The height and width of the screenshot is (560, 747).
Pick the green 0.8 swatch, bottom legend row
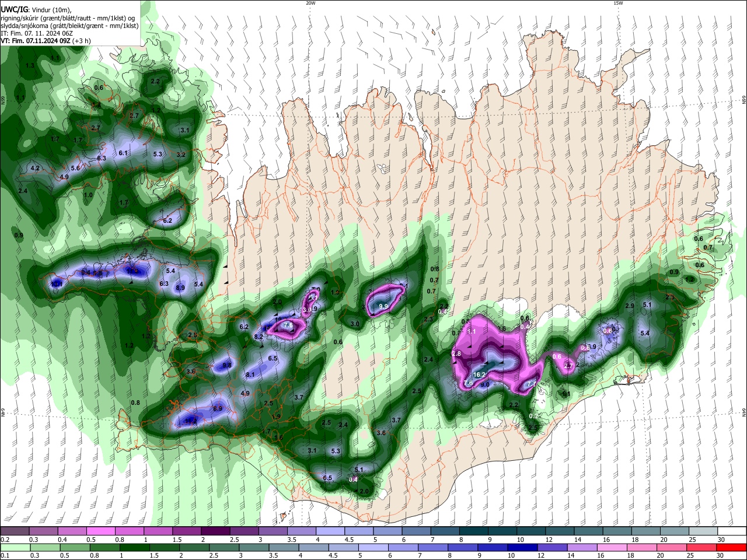click(x=104, y=547)
